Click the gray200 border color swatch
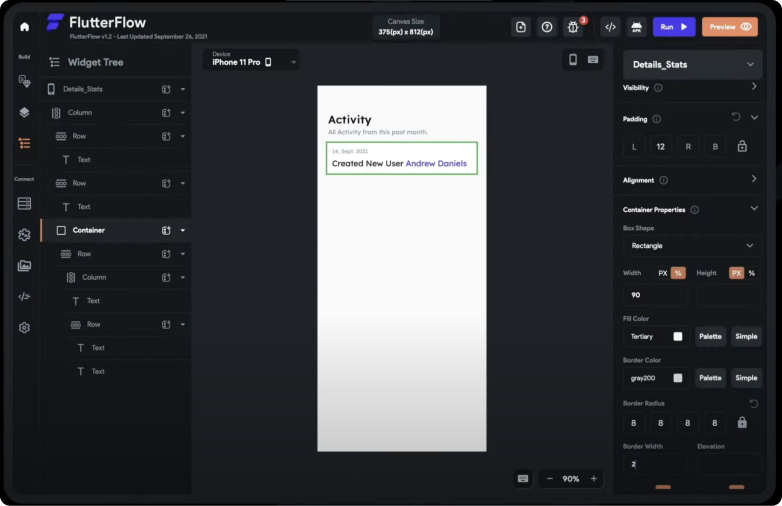The image size is (782, 506). pyautogui.click(x=677, y=378)
